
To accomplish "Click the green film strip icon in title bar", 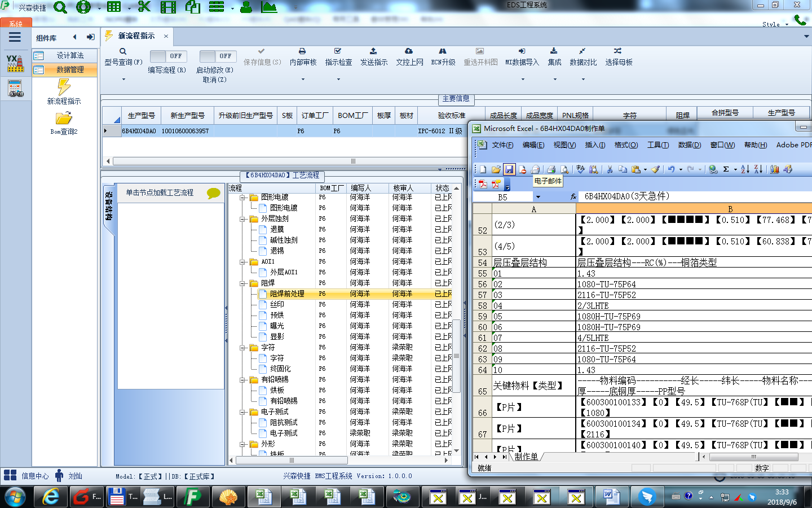I will [x=168, y=7].
